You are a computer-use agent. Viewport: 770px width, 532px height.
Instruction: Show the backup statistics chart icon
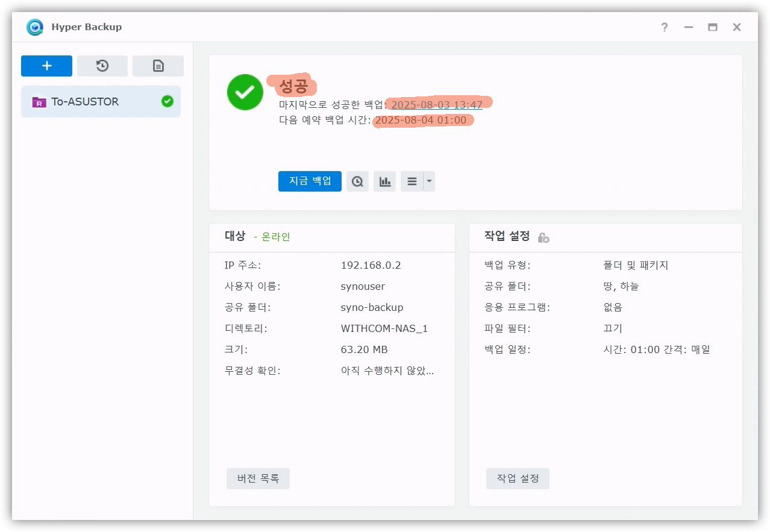[x=384, y=181]
